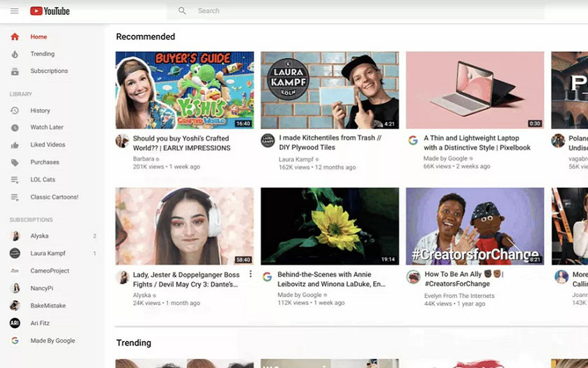This screenshot has width=588, height=368.
Task: Click the BakeMistake channel avatar
Action: 15,306
